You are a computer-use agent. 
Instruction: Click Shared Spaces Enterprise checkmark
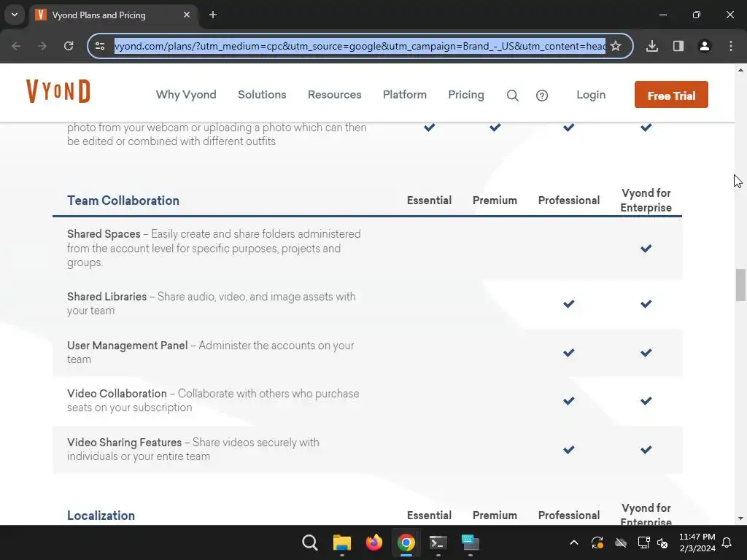click(x=646, y=248)
